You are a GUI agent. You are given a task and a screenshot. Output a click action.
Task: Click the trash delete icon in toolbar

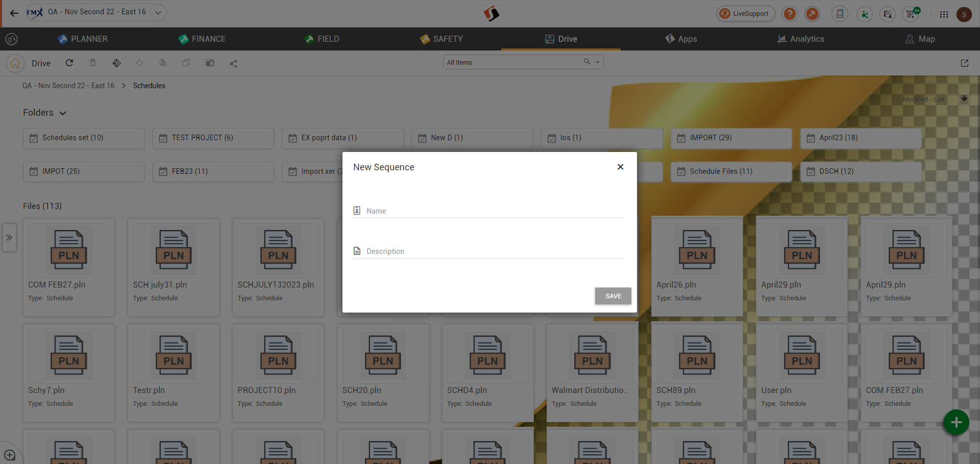92,63
